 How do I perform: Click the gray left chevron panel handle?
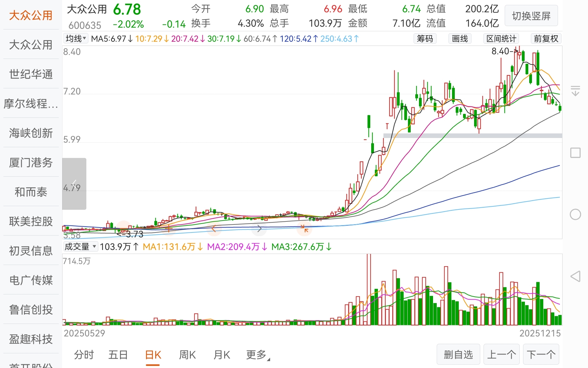tap(74, 184)
